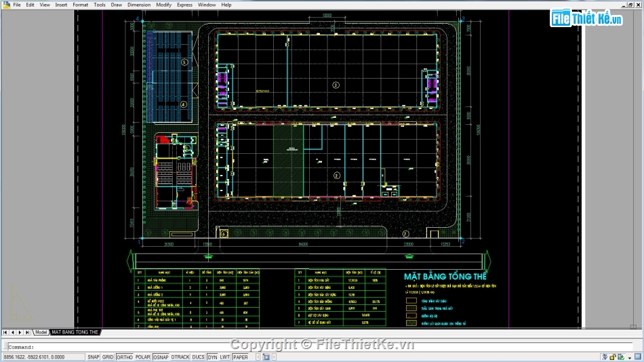Click the drawing title MẶT BẰNG TỔNG THỂ
Image resolution: width=644 pixels, height=362 pixels.
(445, 277)
